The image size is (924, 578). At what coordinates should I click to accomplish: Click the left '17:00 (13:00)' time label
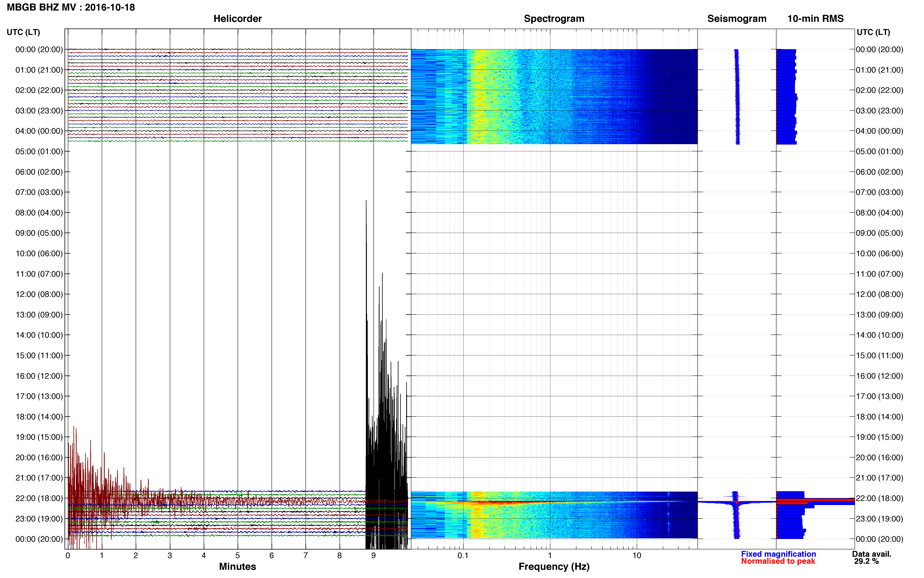coord(39,396)
